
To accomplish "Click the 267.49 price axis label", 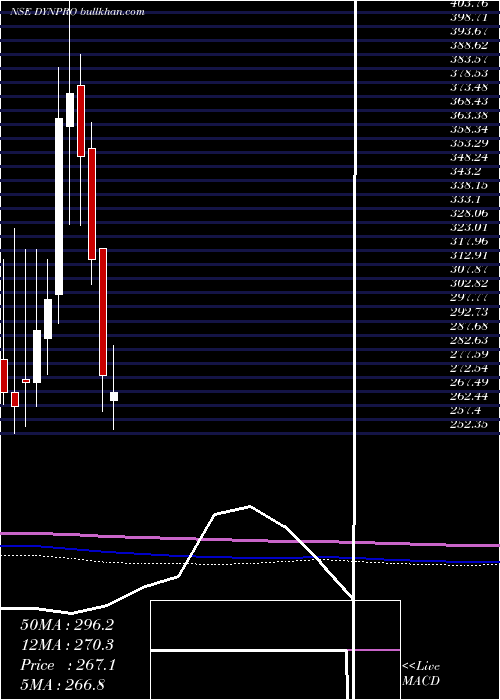I will [469, 382].
